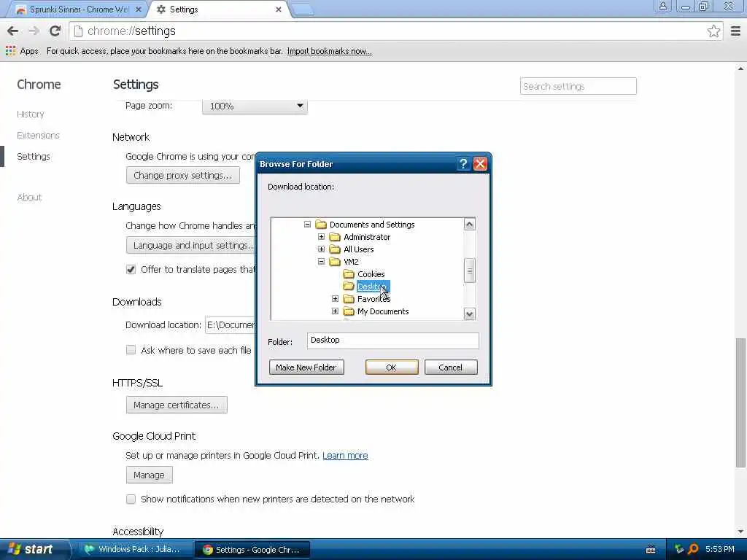Viewport: 747px width, 560px height.
Task: Cancel the Browse For Folder dialog
Action: point(451,367)
